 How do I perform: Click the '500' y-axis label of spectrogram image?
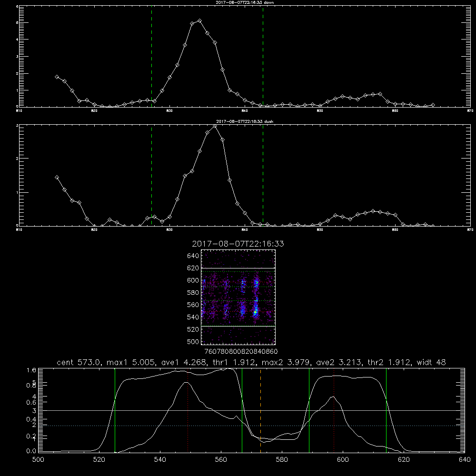click(x=193, y=341)
